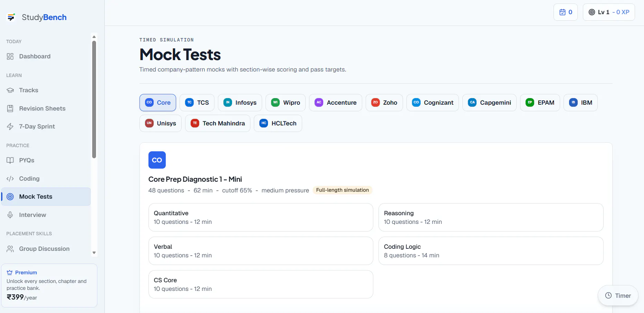Select the Cognizant company filter

pyautogui.click(x=433, y=103)
